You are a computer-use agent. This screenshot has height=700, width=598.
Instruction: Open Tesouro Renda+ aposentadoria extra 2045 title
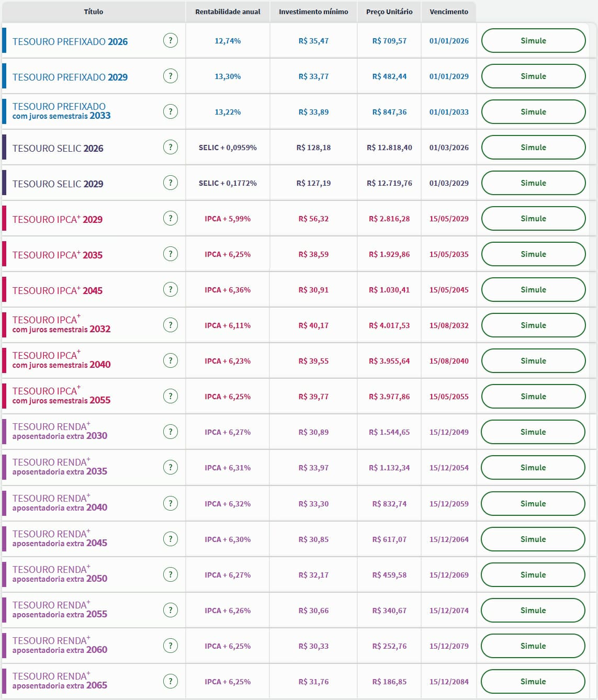coord(60,539)
